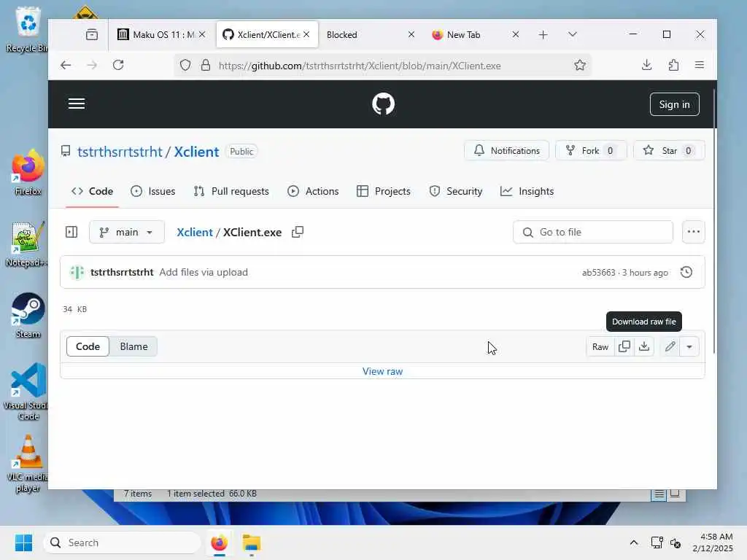The width and height of the screenshot is (747, 560).
Task: Click the GitHub Octocat logo
Action: point(383,104)
